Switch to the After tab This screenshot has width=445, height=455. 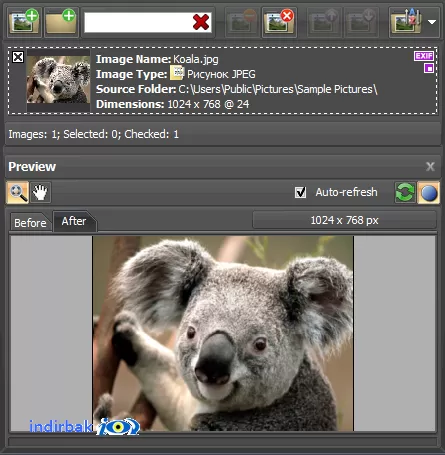(74, 221)
